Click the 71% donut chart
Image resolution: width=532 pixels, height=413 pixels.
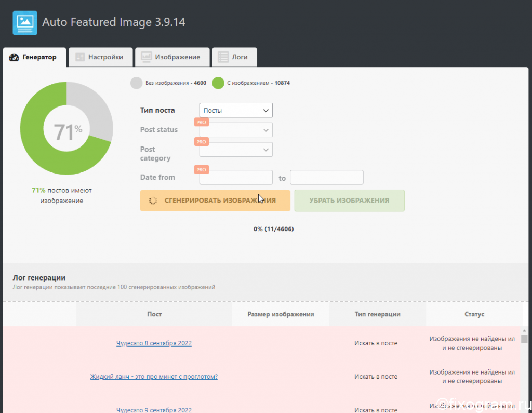point(66,128)
